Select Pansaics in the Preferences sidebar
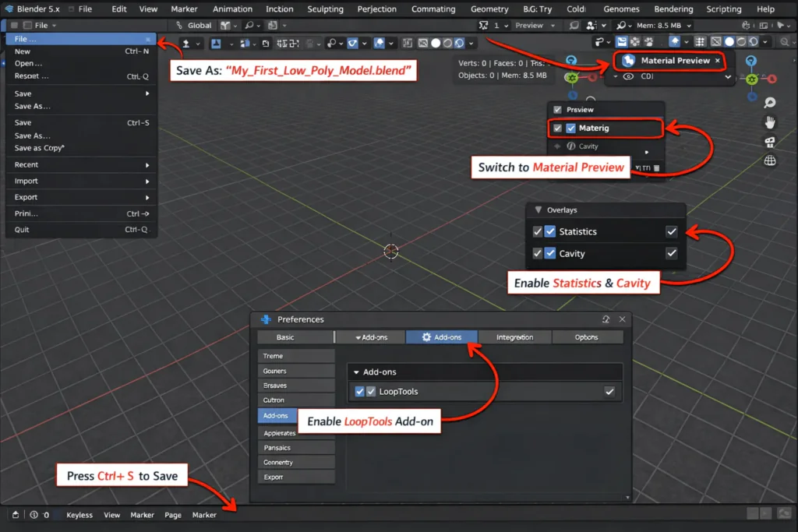The height and width of the screenshot is (532, 798). (x=296, y=448)
